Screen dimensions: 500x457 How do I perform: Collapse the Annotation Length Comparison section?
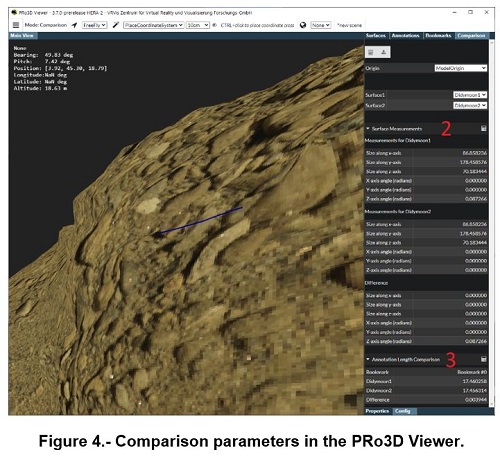tap(368, 359)
